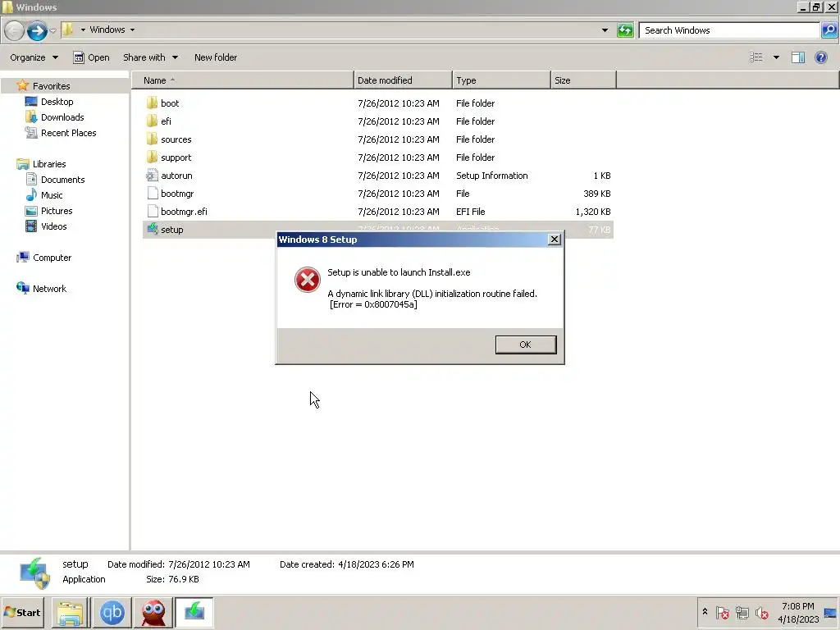Dismiss error dialog with OK button
840x630 pixels.
click(x=526, y=345)
